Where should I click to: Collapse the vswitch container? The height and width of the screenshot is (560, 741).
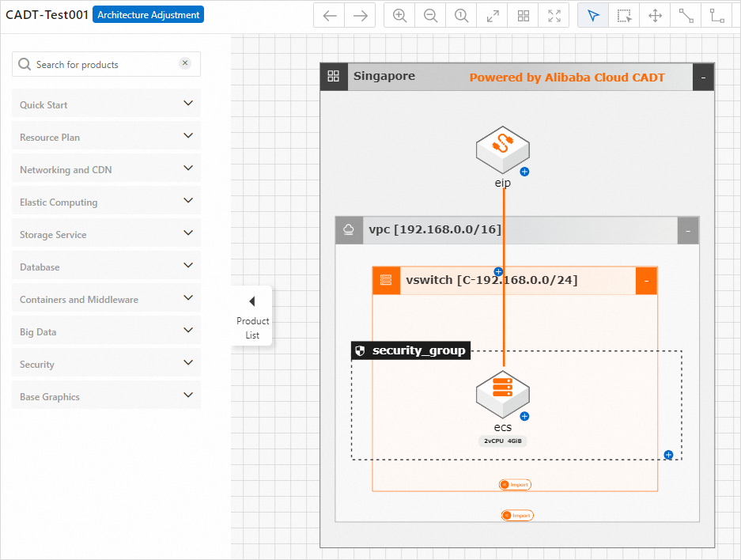pyautogui.click(x=646, y=280)
